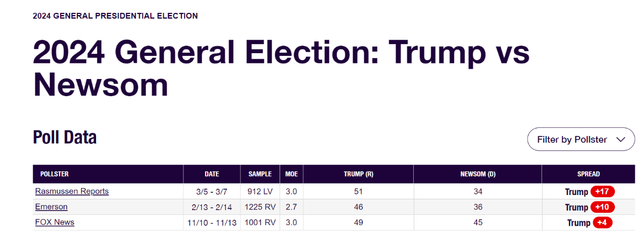Open the Emerson poll link
644x245 pixels.
52,207
